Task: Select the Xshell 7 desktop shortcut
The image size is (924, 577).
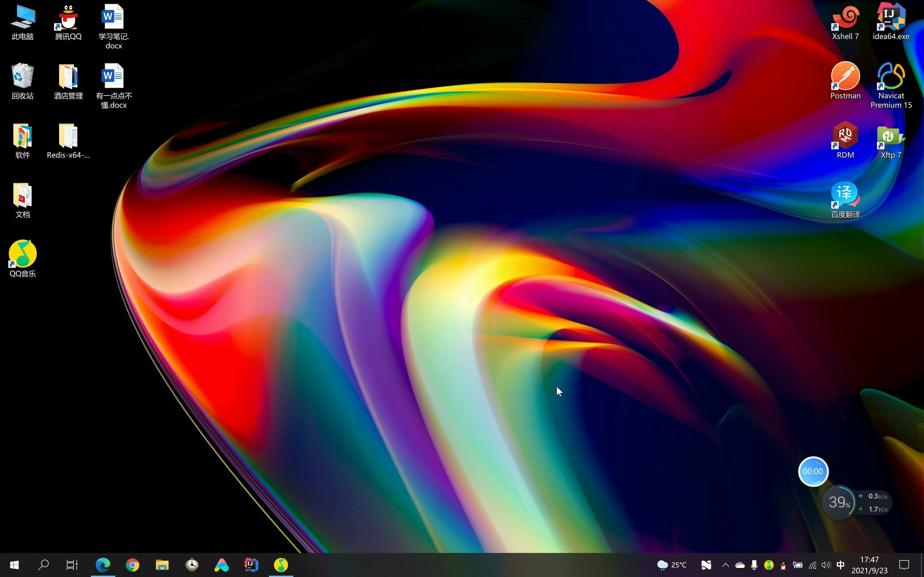Action: click(845, 19)
